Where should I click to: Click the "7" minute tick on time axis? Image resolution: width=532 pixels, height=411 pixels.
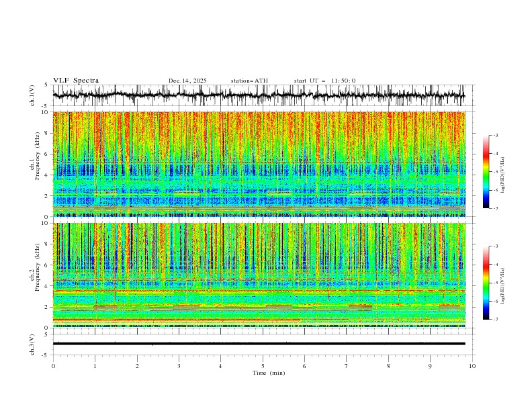tap(347, 366)
